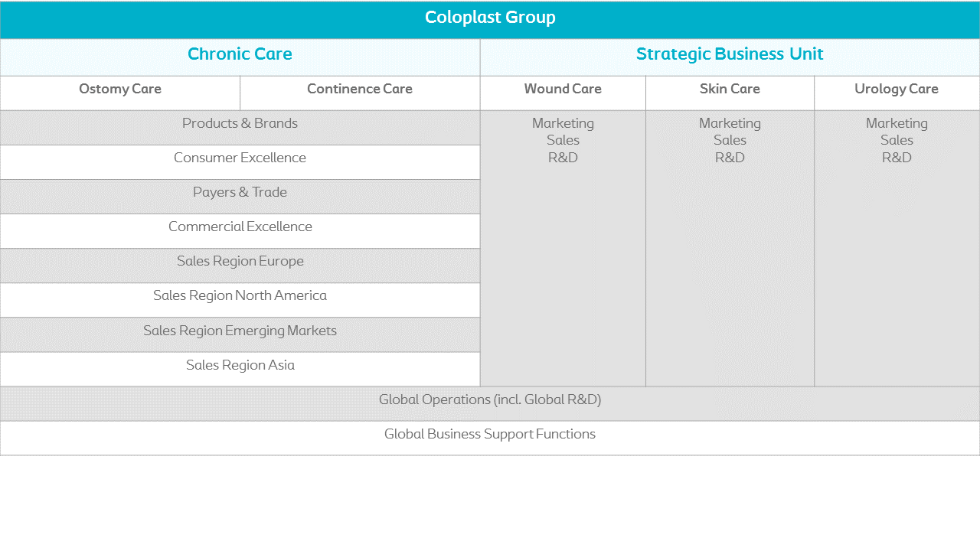Click R&D text under Urology Care
Viewport: 980px width, 551px height.
tap(897, 158)
